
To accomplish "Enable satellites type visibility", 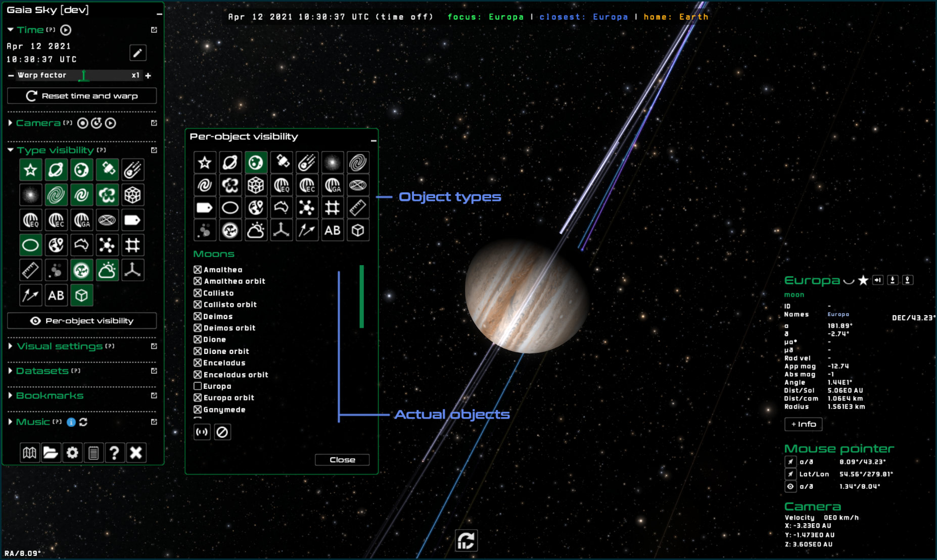I will click(x=108, y=169).
